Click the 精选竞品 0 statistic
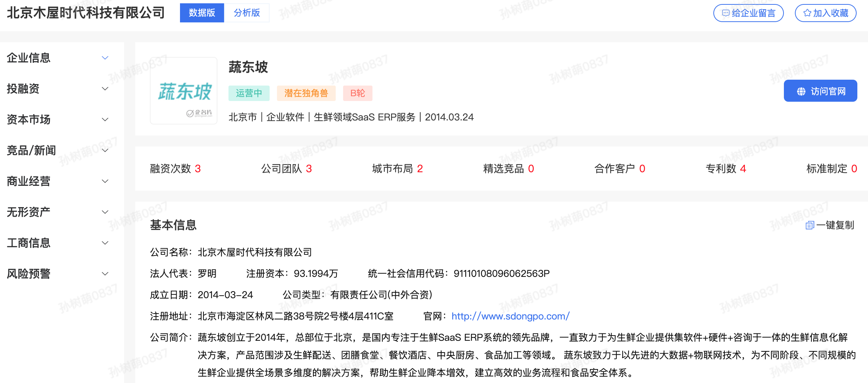 coord(509,169)
